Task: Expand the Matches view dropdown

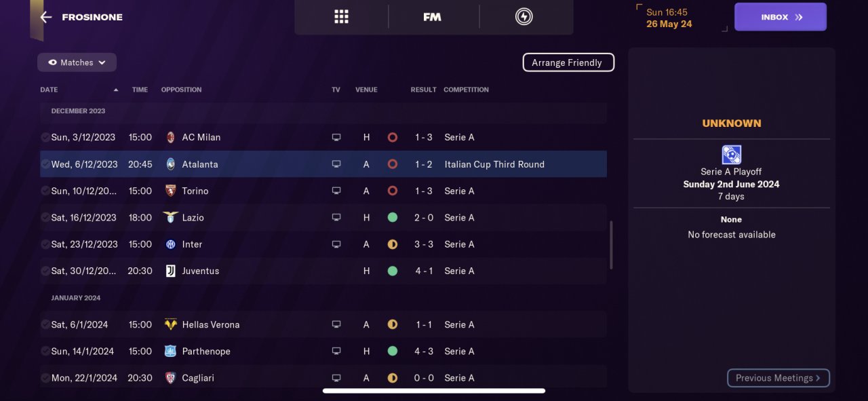Action: click(77, 62)
